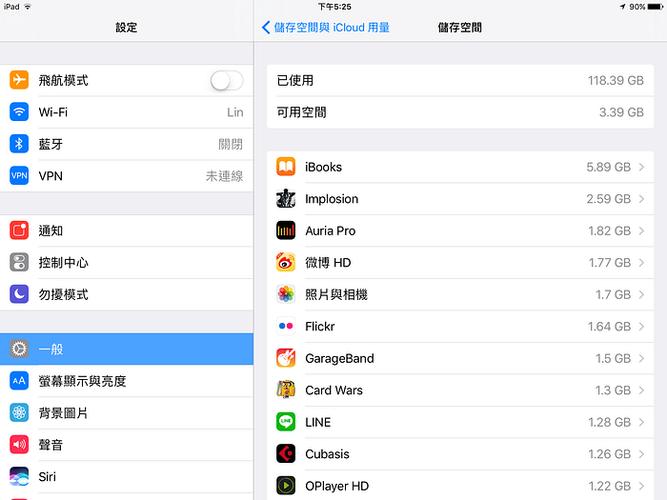Open 控制中心 settings row label

click(63, 263)
